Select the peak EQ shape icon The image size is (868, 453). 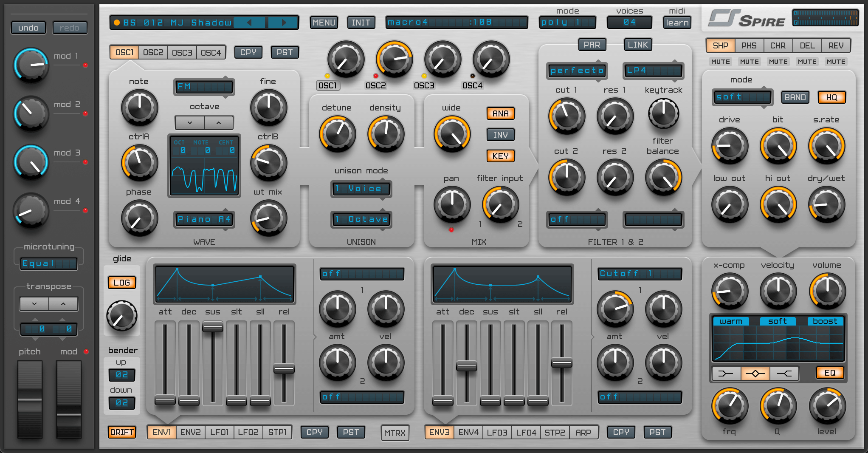point(755,374)
